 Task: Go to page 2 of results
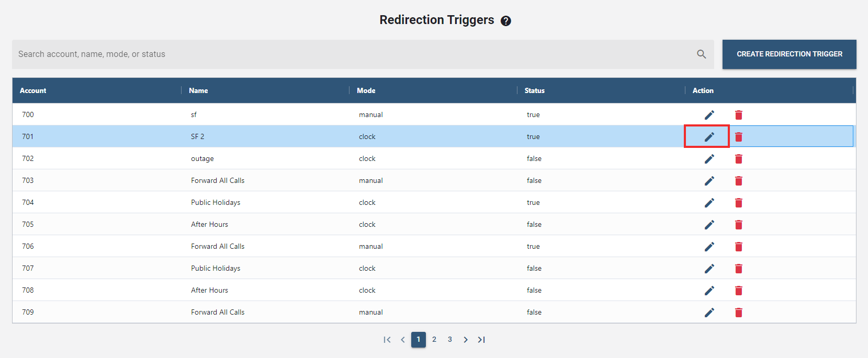click(x=434, y=340)
